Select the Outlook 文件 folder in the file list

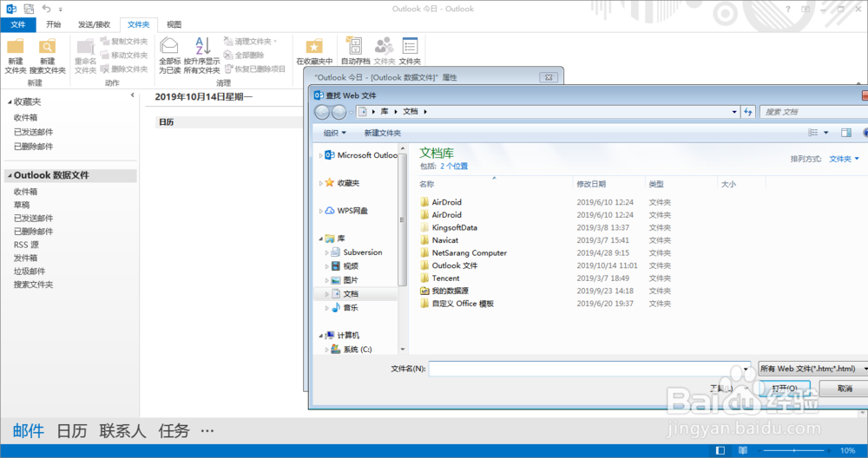[455, 265]
